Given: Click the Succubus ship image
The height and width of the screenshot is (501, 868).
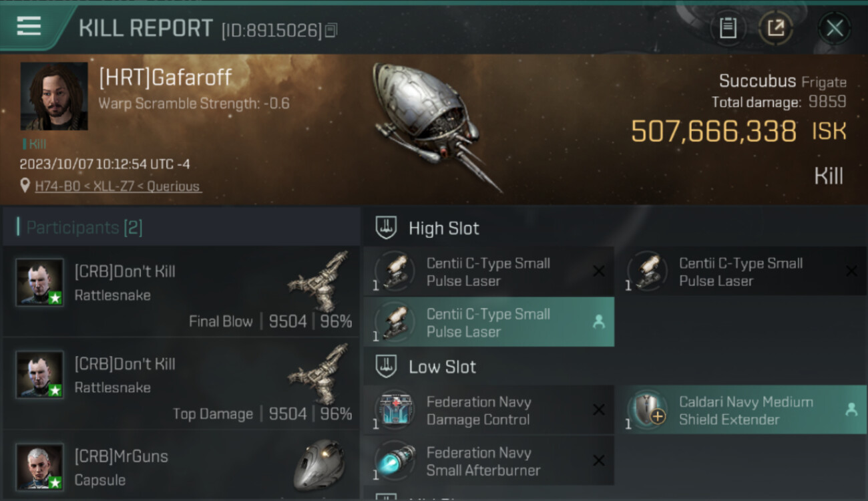Looking at the screenshot, I should pyautogui.click(x=434, y=124).
